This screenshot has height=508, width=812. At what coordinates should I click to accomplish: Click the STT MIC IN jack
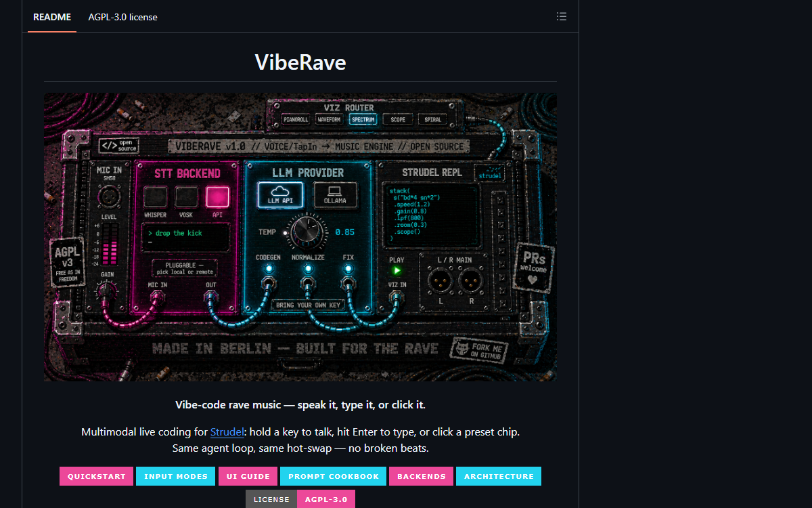157,296
